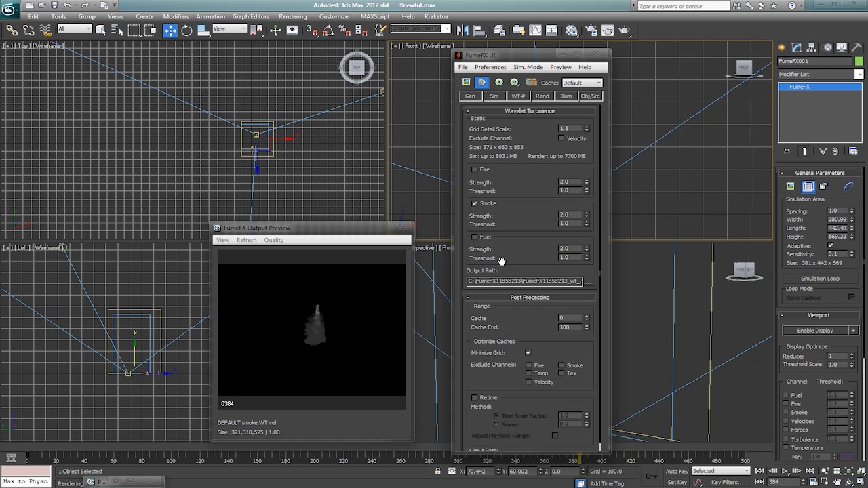Enable the Fuel wavelet checkbox
Viewport: 868px width, 488px height.
point(475,237)
